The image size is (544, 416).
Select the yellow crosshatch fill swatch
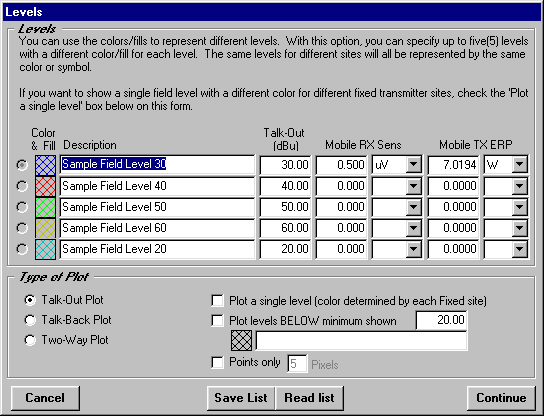click(x=45, y=228)
